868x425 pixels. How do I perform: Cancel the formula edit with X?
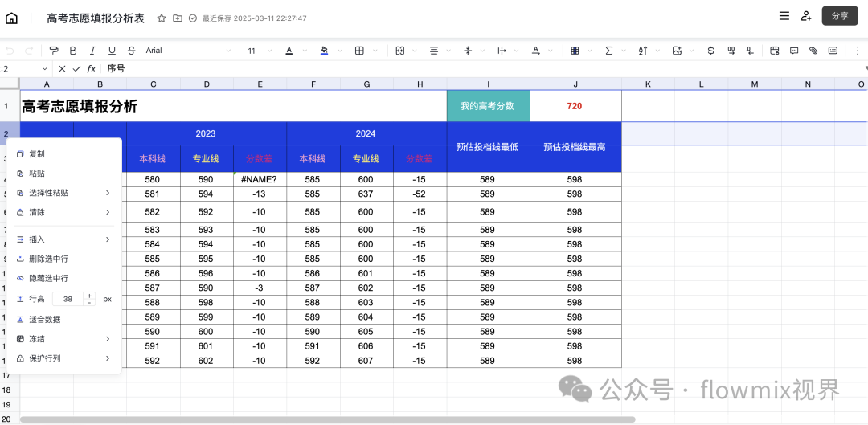coord(62,68)
